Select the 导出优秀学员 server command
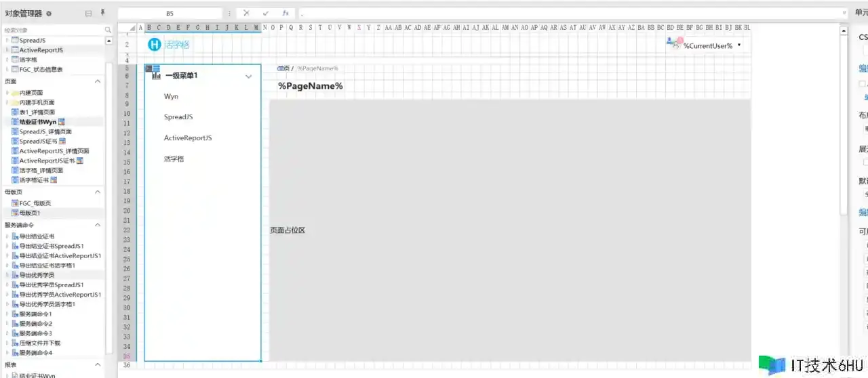Image resolution: width=868 pixels, height=378 pixels. pos(37,275)
